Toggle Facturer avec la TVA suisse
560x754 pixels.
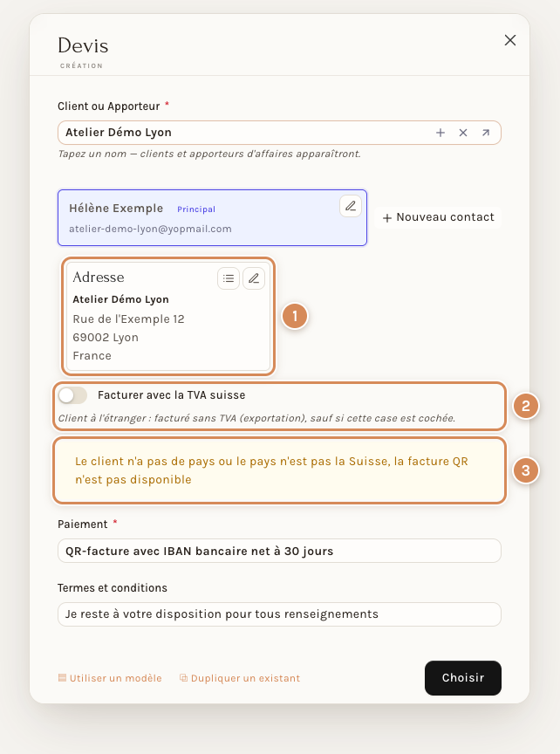click(x=72, y=395)
